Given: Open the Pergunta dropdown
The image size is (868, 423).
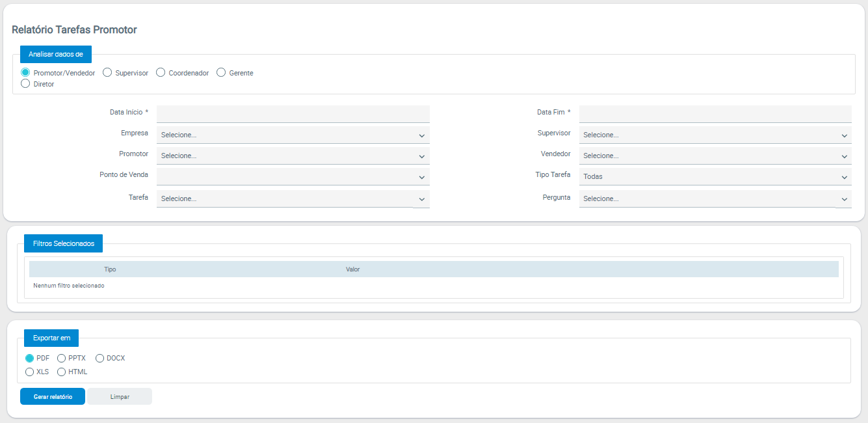Looking at the screenshot, I should pos(715,198).
